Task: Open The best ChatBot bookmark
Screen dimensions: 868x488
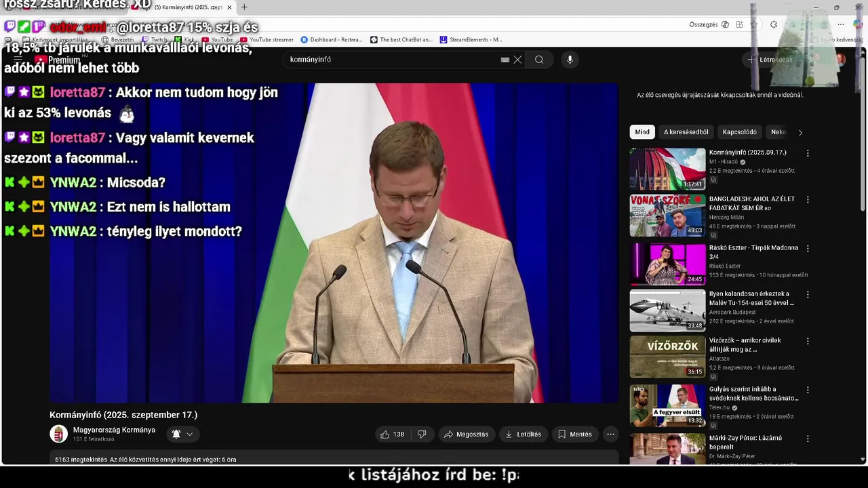Action: pos(401,40)
